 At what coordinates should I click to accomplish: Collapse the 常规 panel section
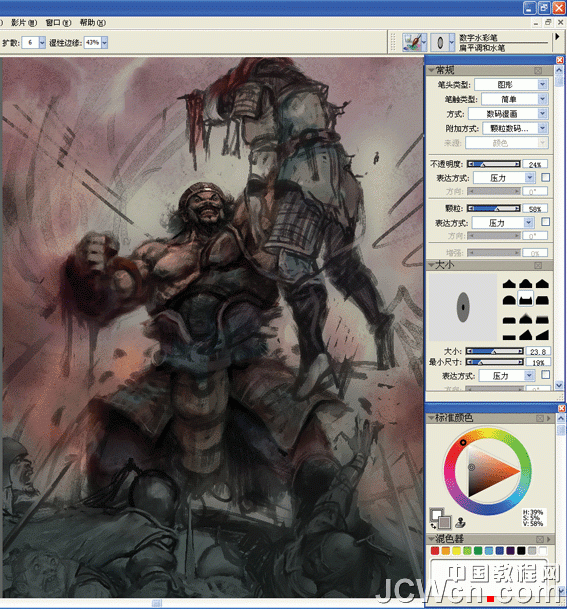[x=431, y=70]
